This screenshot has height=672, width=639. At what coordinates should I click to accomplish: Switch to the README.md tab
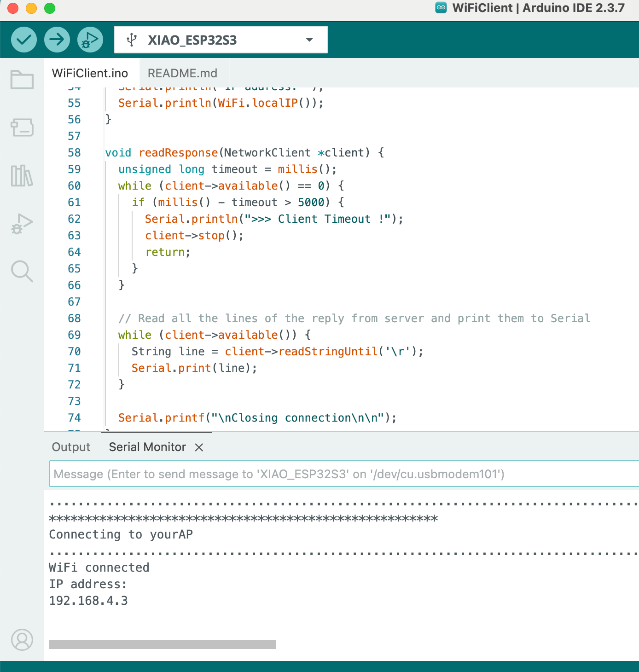182,73
